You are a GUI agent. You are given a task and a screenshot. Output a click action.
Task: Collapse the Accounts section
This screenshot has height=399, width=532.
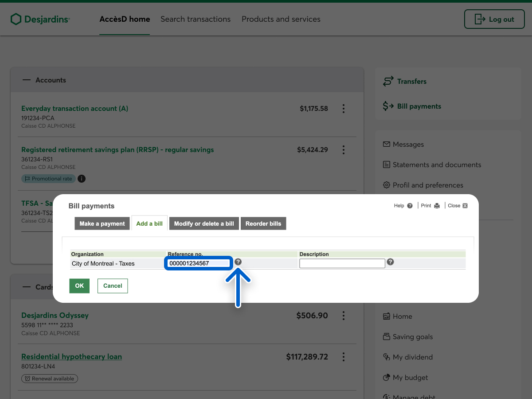click(x=27, y=80)
